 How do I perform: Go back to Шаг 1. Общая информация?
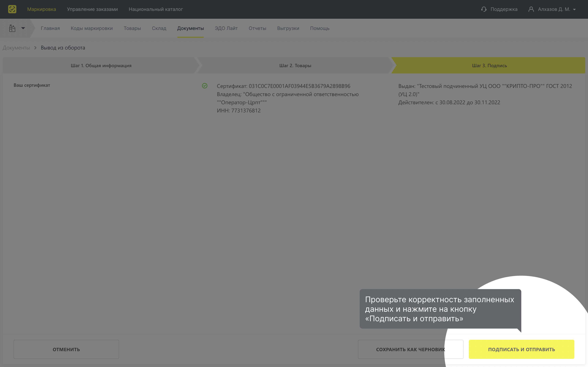tap(101, 65)
